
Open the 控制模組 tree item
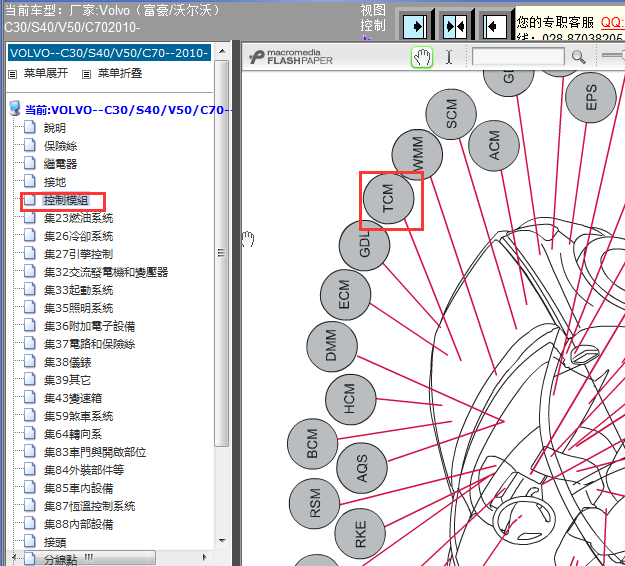pos(66,200)
